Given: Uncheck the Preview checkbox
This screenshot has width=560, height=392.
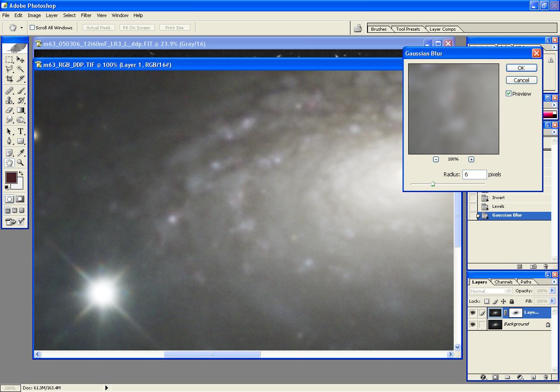Looking at the screenshot, I should [509, 94].
